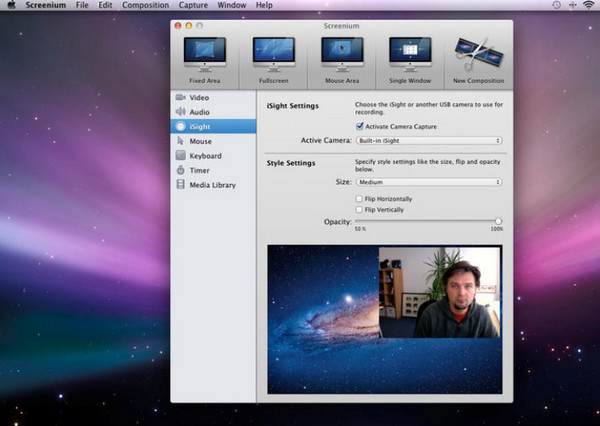The width and height of the screenshot is (600, 426).
Task: Open Video settings in the sidebar
Action: [x=199, y=98]
